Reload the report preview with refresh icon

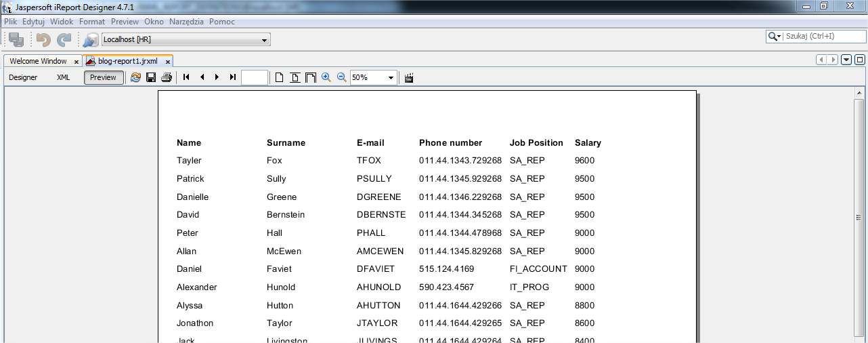pos(135,77)
